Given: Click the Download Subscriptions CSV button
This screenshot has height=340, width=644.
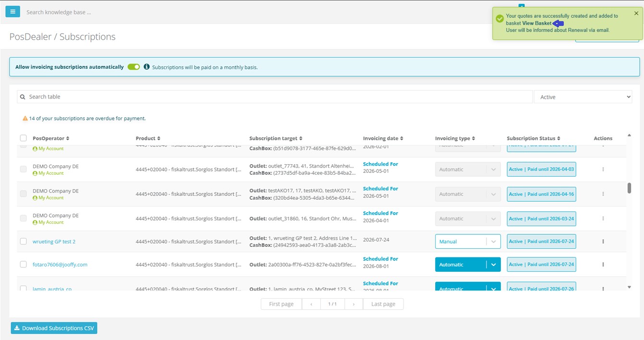Looking at the screenshot, I should (x=54, y=328).
